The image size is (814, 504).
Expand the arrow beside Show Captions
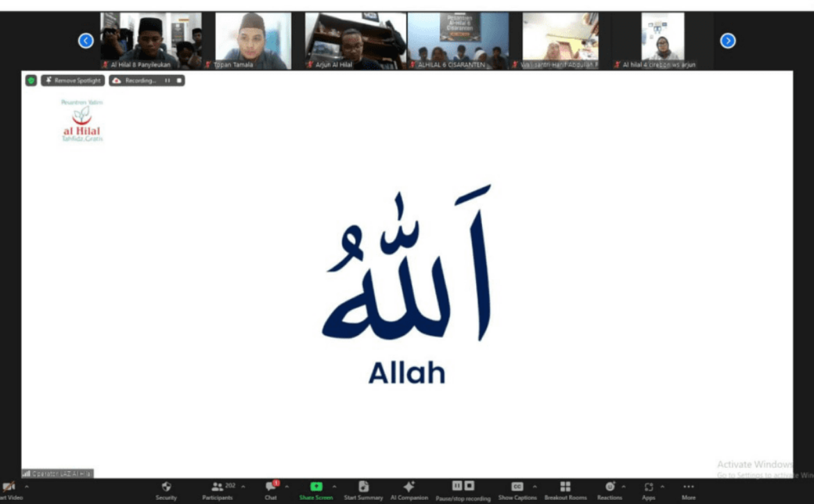pyautogui.click(x=534, y=487)
